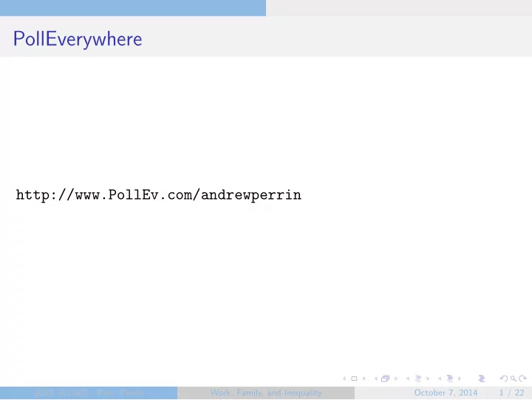Click the go-back curved arrow icon
Viewport: 532px width, 400px height.
pyautogui.click(x=504, y=379)
